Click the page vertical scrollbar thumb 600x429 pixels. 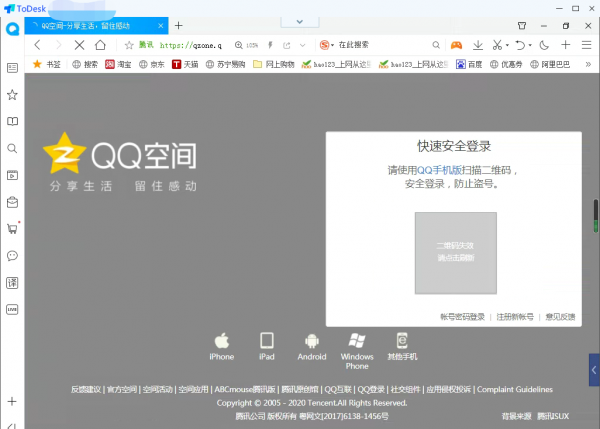[x=596, y=215]
